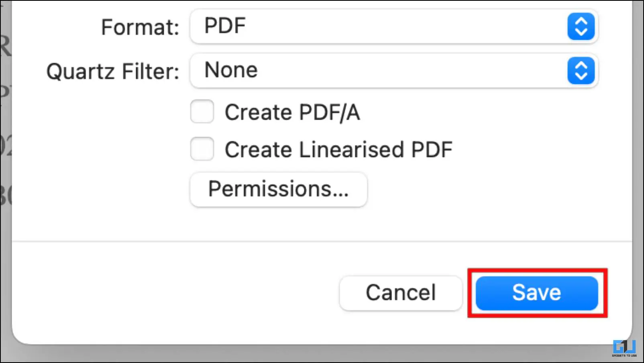Open the Format pop-up menu

394,27
